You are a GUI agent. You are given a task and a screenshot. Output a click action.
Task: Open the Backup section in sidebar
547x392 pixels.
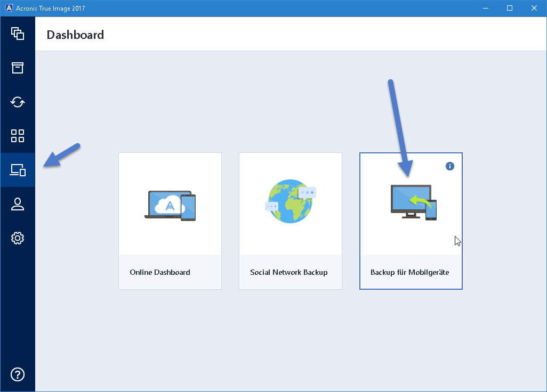(x=18, y=34)
